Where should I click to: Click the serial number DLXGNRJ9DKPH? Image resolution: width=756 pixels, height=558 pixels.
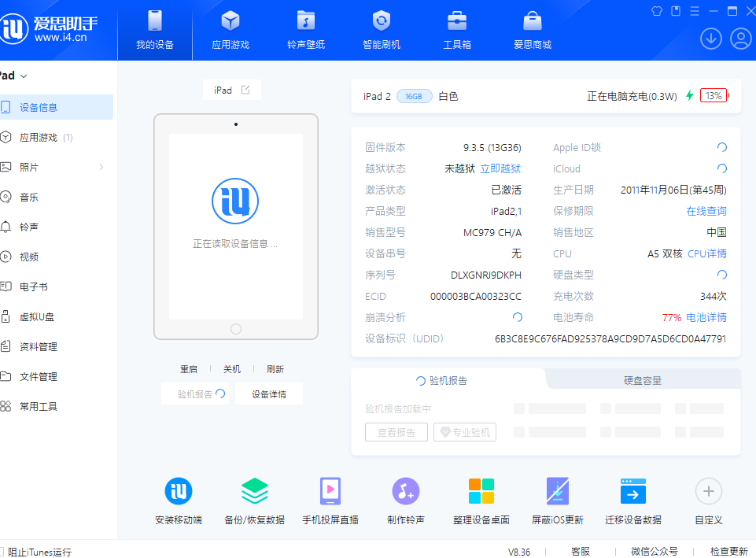(486, 275)
